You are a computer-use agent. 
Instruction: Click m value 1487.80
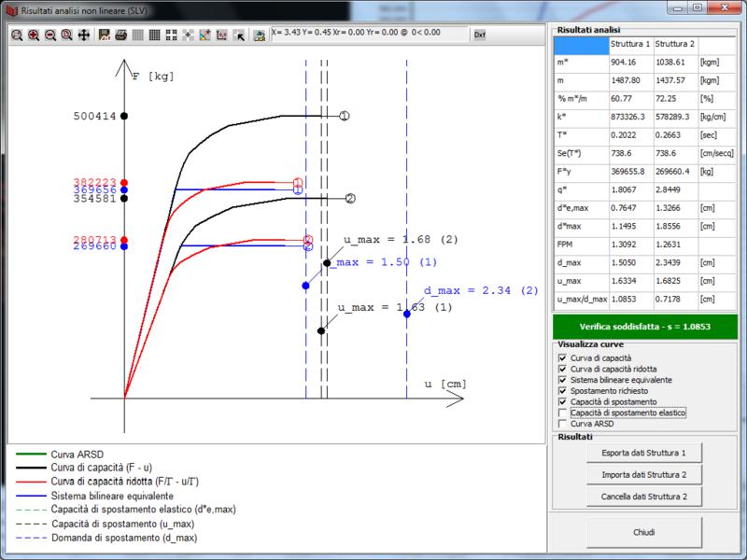631,80
